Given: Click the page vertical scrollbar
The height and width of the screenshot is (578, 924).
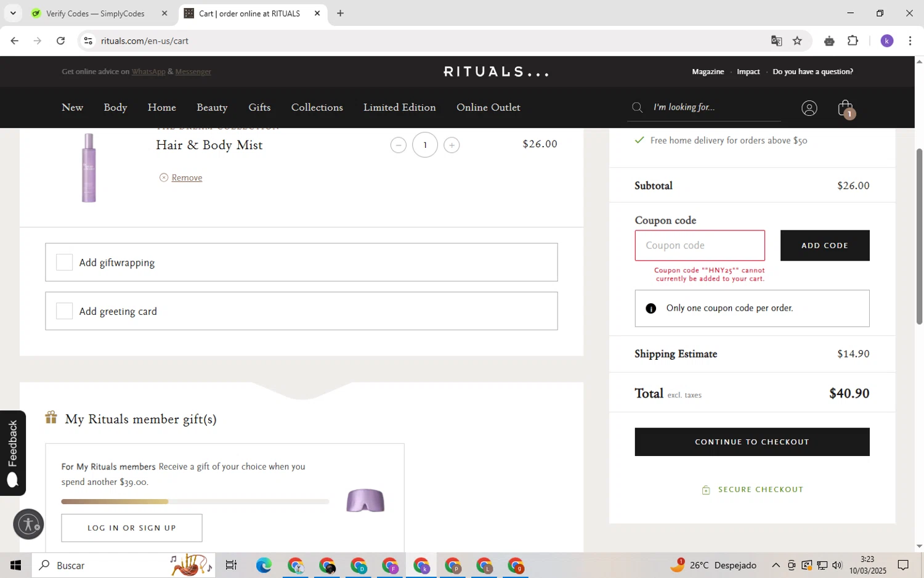Looking at the screenshot, I should 919,237.
